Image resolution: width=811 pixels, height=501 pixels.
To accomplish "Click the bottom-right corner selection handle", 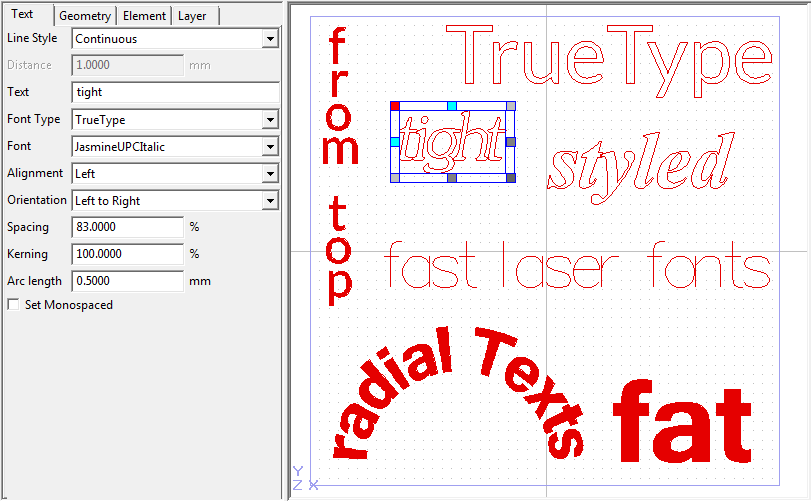I will [x=510, y=178].
